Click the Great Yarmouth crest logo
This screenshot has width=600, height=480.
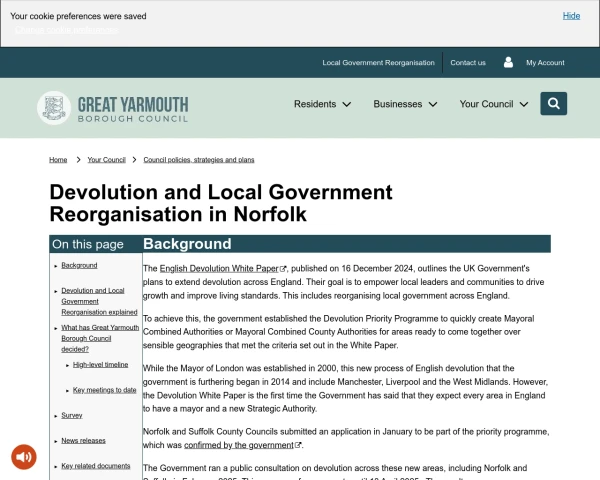(54, 108)
